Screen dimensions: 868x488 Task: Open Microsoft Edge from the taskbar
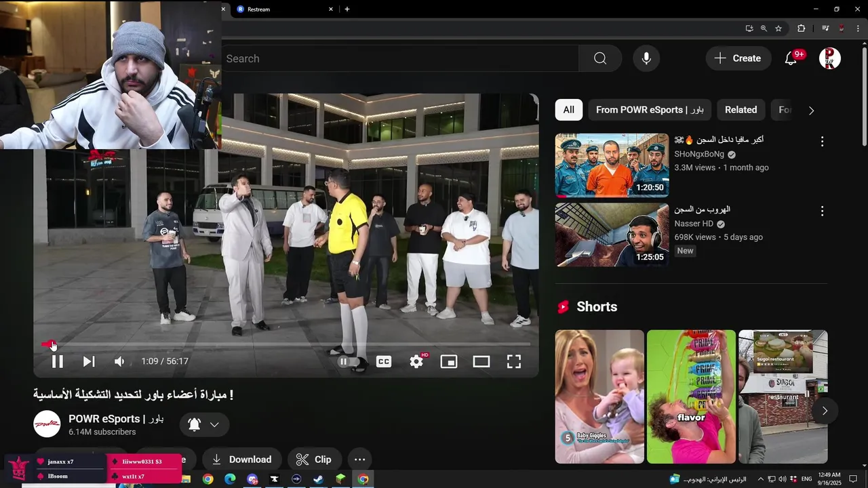230,479
